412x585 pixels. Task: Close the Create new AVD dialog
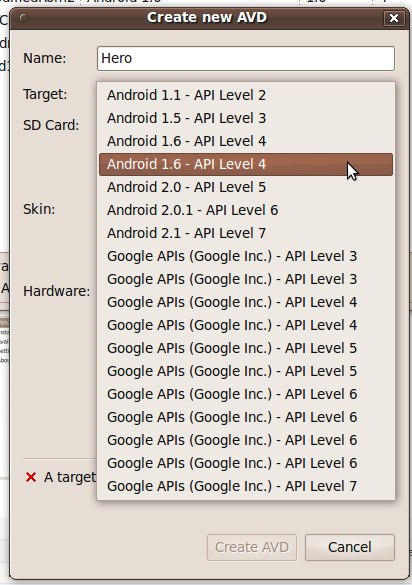[394, 18]
